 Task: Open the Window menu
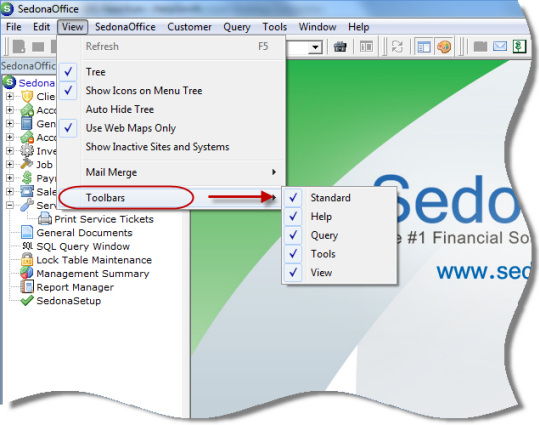[x=317, y=27]
